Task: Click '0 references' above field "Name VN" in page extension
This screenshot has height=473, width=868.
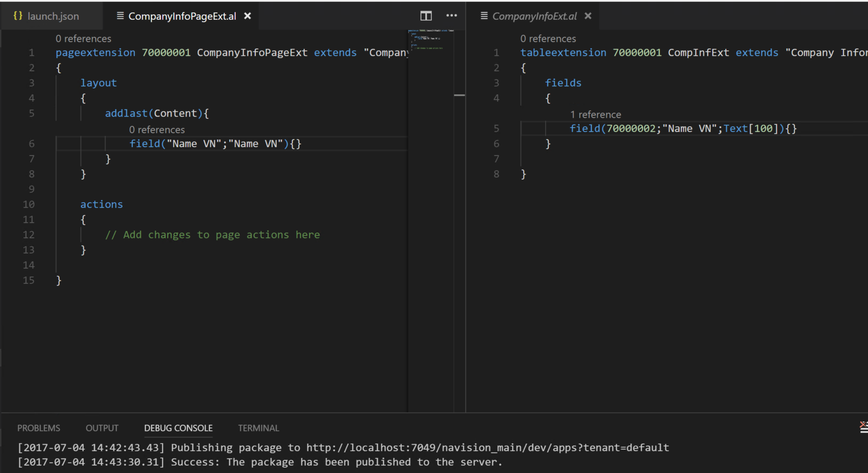Action: coord(157,129)
